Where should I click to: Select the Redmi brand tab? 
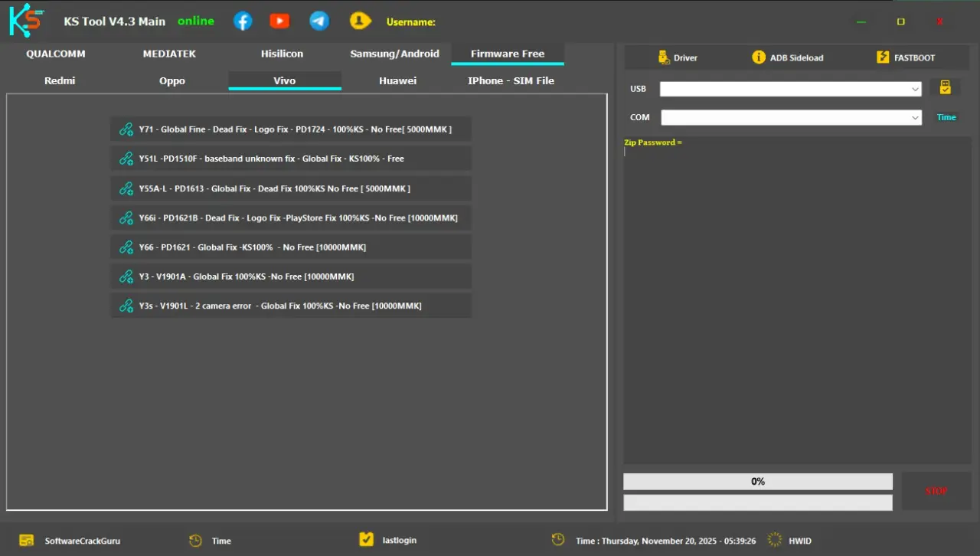[60, 80]
